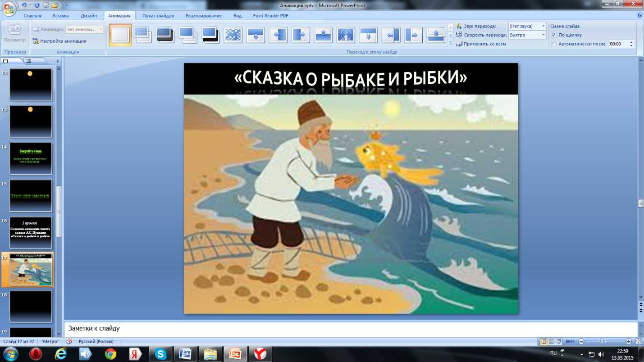Select the wipe left arrow transition
Image resolution: width=644 pixels, height=362 pixels.
click(x=278, y=35)
